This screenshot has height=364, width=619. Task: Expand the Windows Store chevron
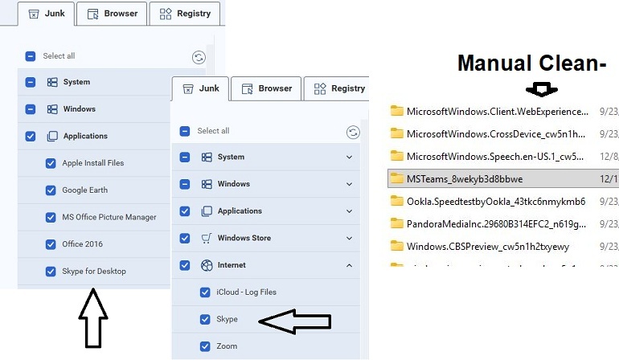[350, 238]
